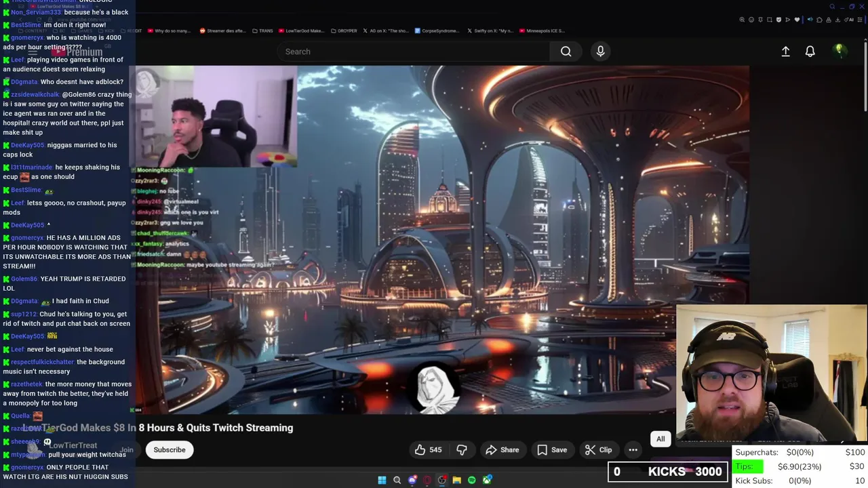Screen dimensions: 868x488
Task: Click the Superchats goal row
Action: (800, 452)
